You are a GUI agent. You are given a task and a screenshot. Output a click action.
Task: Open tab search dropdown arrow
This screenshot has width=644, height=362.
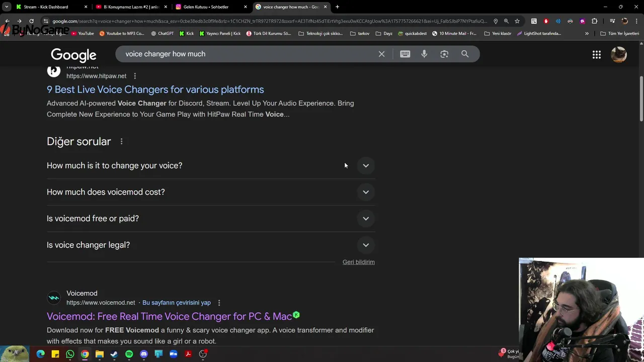7,7
